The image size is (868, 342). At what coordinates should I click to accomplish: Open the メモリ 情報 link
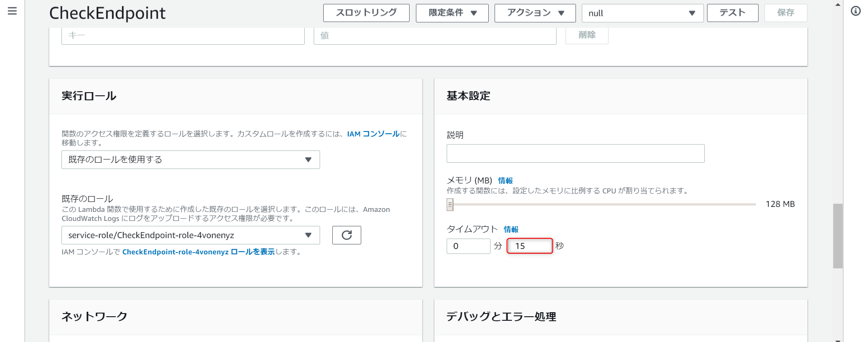(505, 181)
